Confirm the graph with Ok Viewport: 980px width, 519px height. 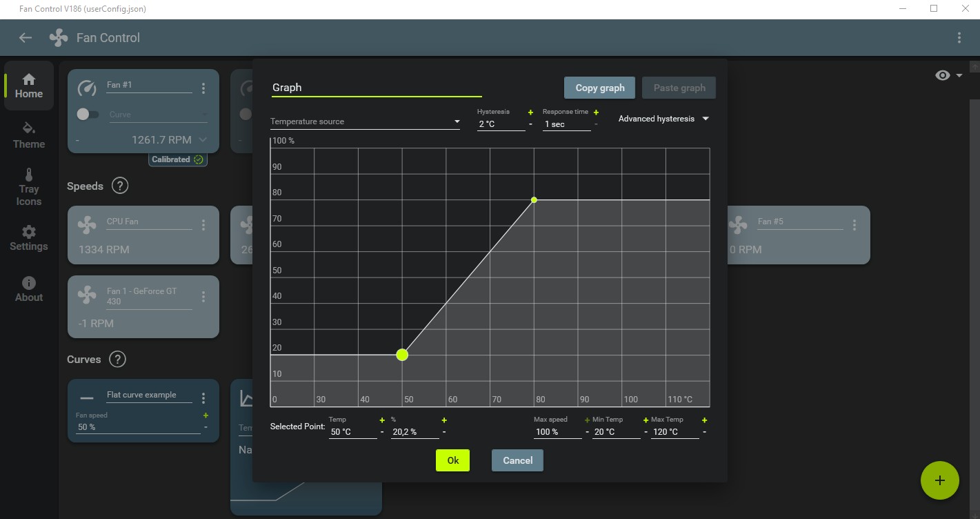pyautogui.click(x=452, y=460)
